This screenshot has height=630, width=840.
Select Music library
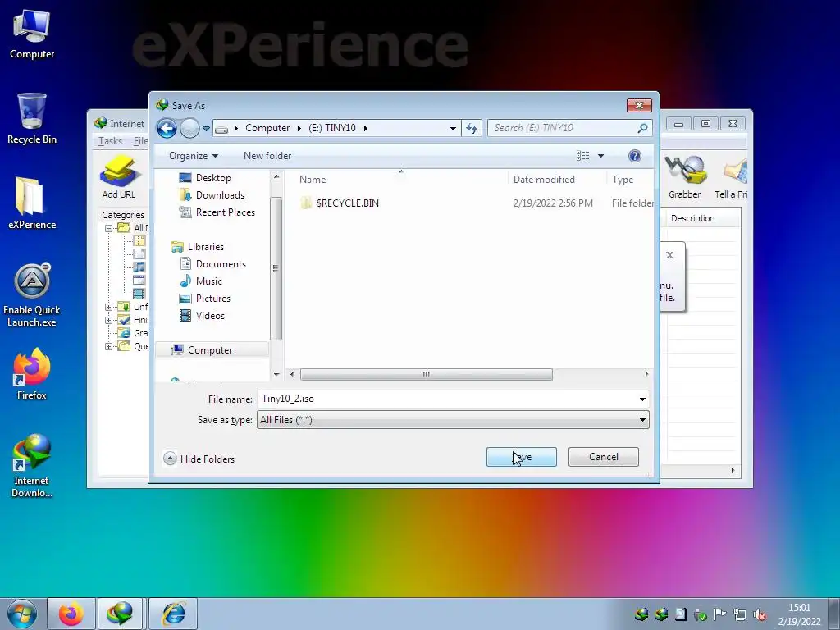tap(208, 281)
